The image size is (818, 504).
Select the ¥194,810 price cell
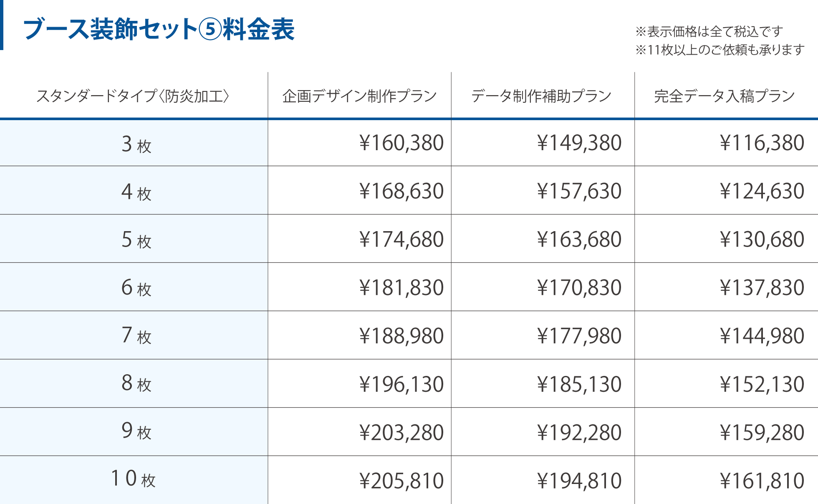click(x=579, y=481)
